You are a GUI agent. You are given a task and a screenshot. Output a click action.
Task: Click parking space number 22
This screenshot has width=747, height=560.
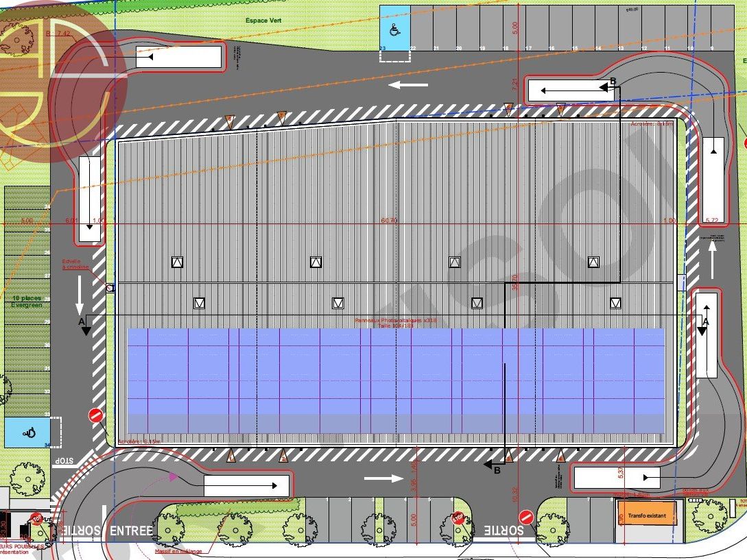[x=412, y=49]
